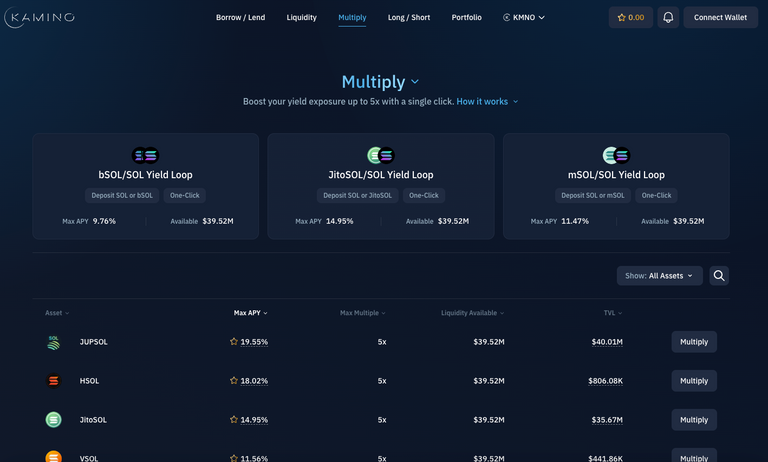The image size is (768, 462).
Task: Sort the table by Asset
Action: tap(57, 313)
